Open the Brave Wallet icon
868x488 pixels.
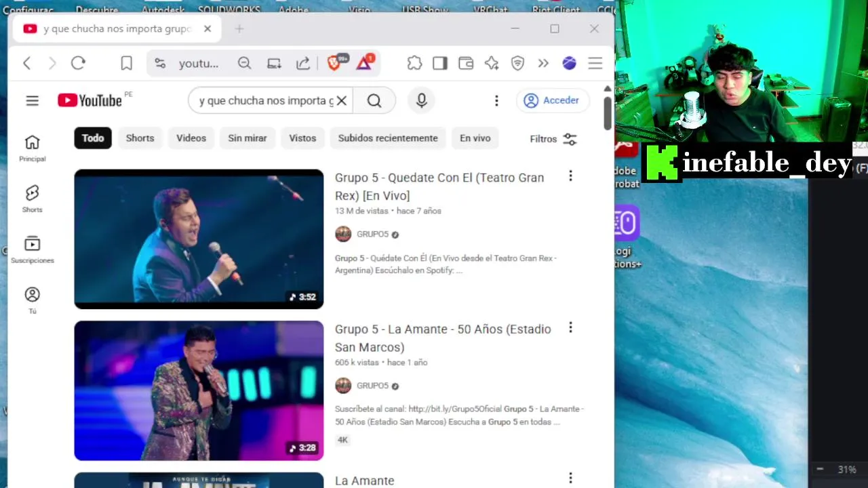(466, 63)
